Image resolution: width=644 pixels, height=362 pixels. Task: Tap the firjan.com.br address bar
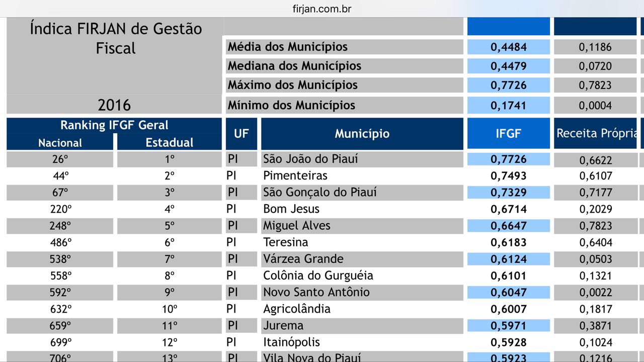coord(321,9)
